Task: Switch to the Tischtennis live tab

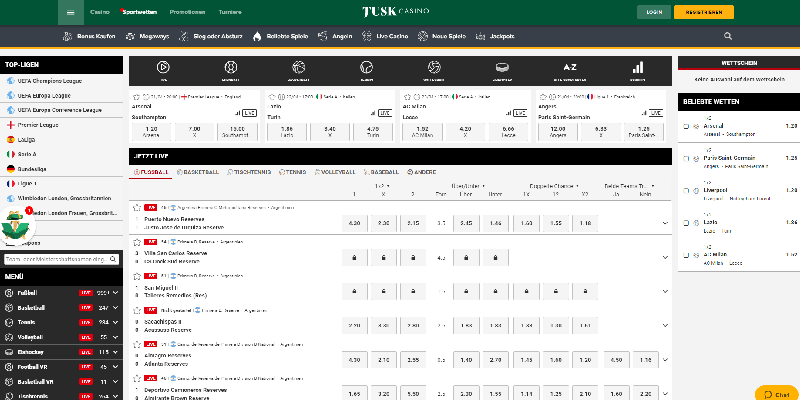Action: click(x=249, y=172)
